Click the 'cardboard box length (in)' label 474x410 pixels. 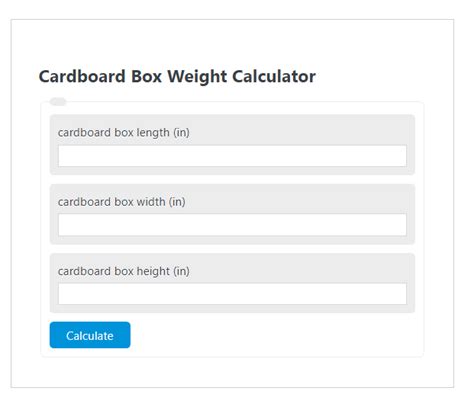pos(124,133)
